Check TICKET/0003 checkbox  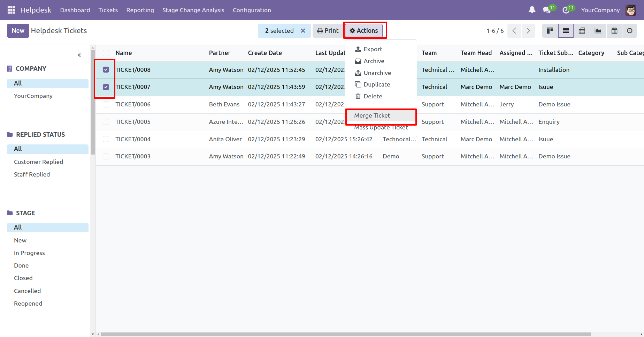[106, 156]
